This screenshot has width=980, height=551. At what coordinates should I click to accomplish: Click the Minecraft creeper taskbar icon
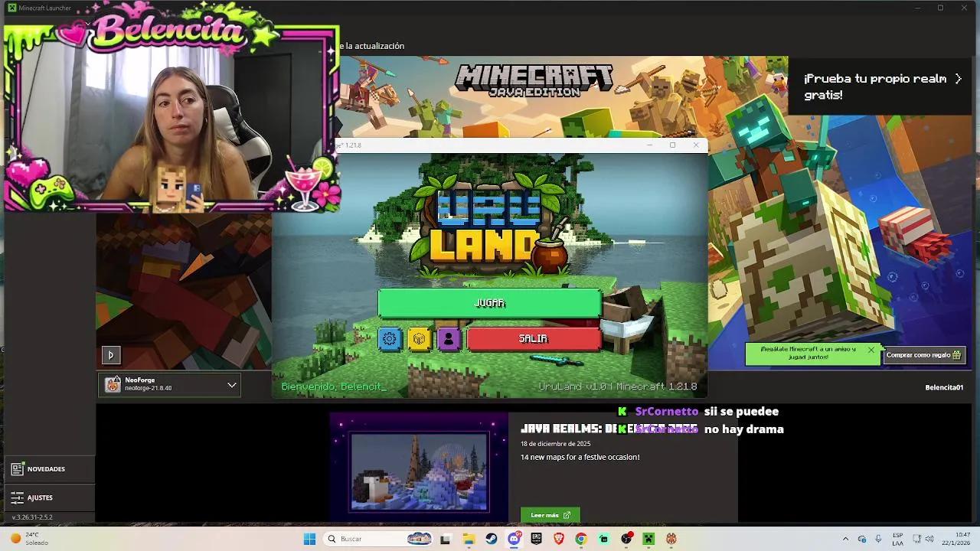click(648, 540)
